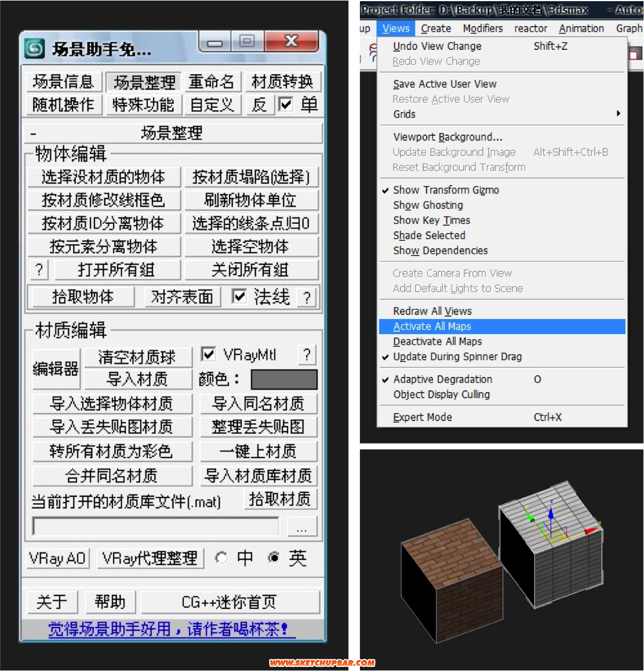Toggle Adaptive Degradation menu item
Viewport: 644px width, 671px height.
tap(502, 379)
